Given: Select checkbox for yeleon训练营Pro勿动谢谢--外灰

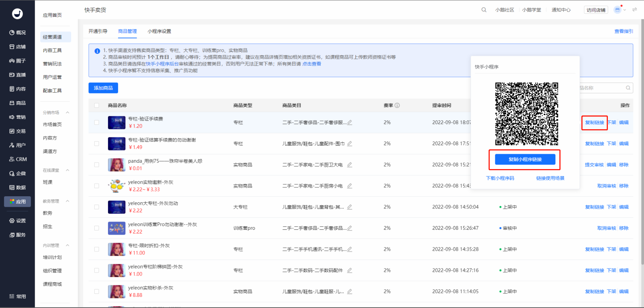Looking at the screenshot, I should click(97, 228).
